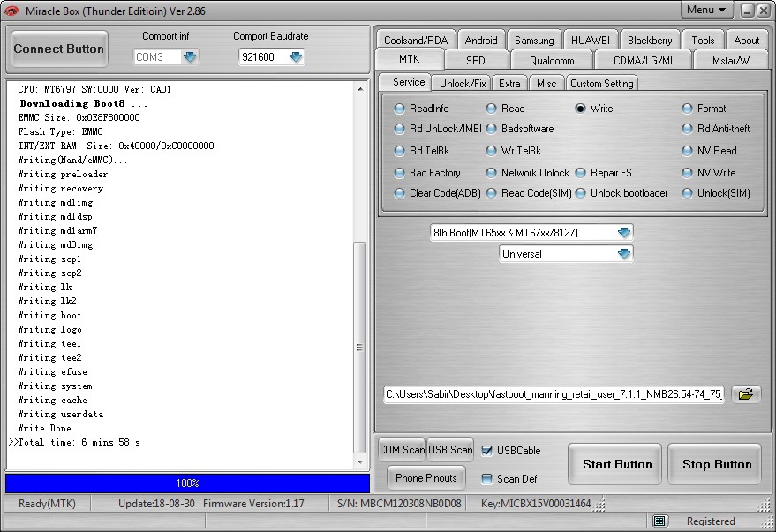The width and height of the screenshot is (776, 532).
Task: Click 'CPU: MT6797' log line
Action: (x=94, y=89)
